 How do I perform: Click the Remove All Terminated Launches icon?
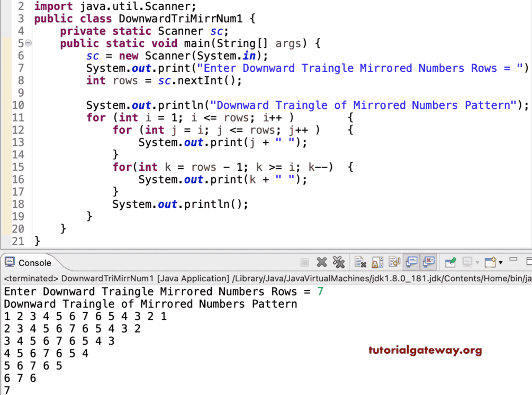tap(339, 262)
